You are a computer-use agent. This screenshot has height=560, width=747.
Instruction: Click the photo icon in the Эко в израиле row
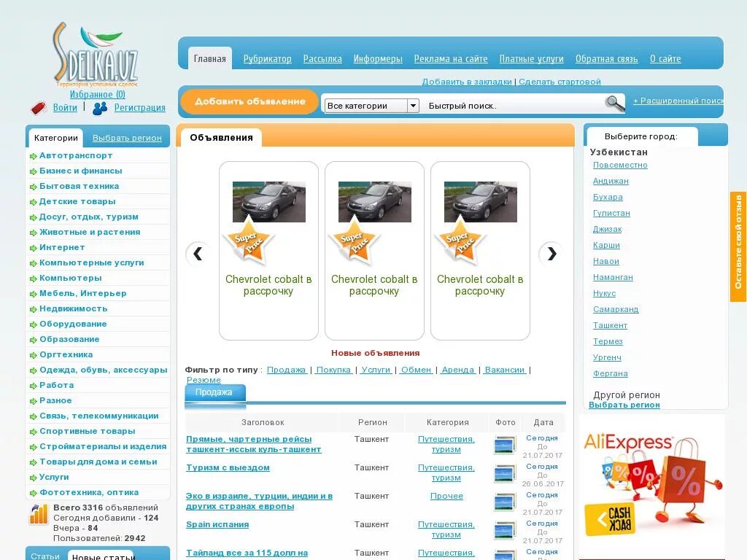click(x=505, y=502)
